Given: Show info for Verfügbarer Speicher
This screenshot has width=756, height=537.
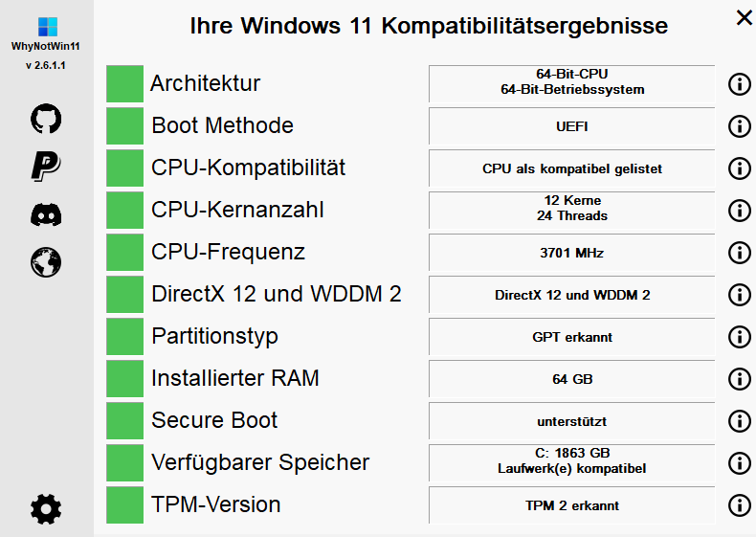Looking at the screenshot, I should tap(739, 463).
